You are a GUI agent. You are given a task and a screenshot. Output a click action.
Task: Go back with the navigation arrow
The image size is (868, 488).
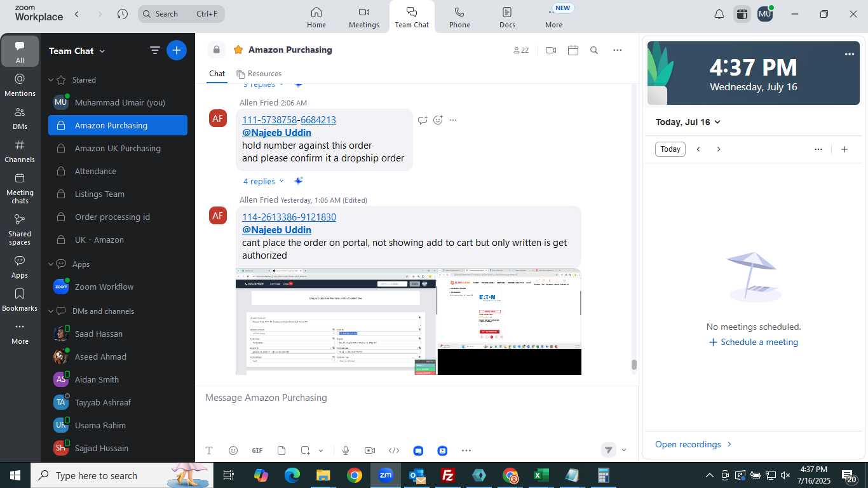click(77, 14)
